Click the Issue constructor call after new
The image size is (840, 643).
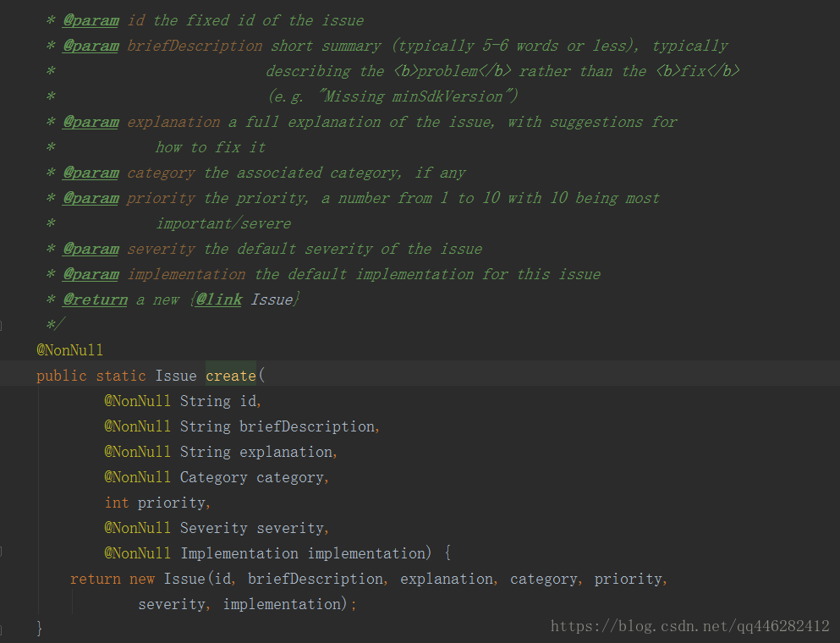[x=184, y=579]
